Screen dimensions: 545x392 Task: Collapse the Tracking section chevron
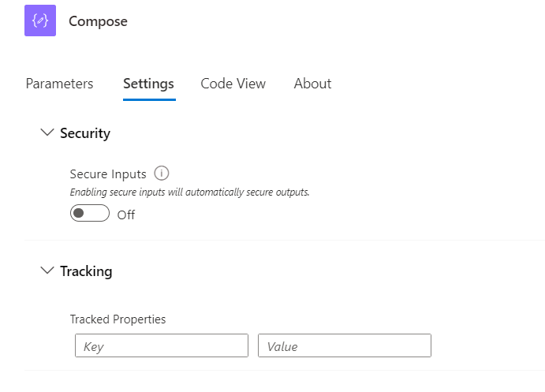point(47,271)
